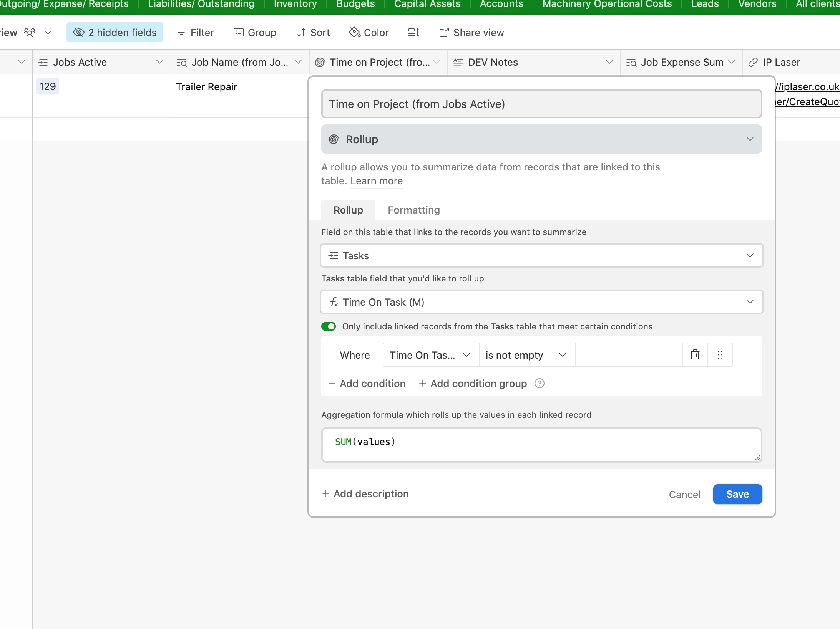The width and height of the screenshot is (840, 629).
Task: Expand Time On Task (M) field dropdown
Action: pos(541,302)
